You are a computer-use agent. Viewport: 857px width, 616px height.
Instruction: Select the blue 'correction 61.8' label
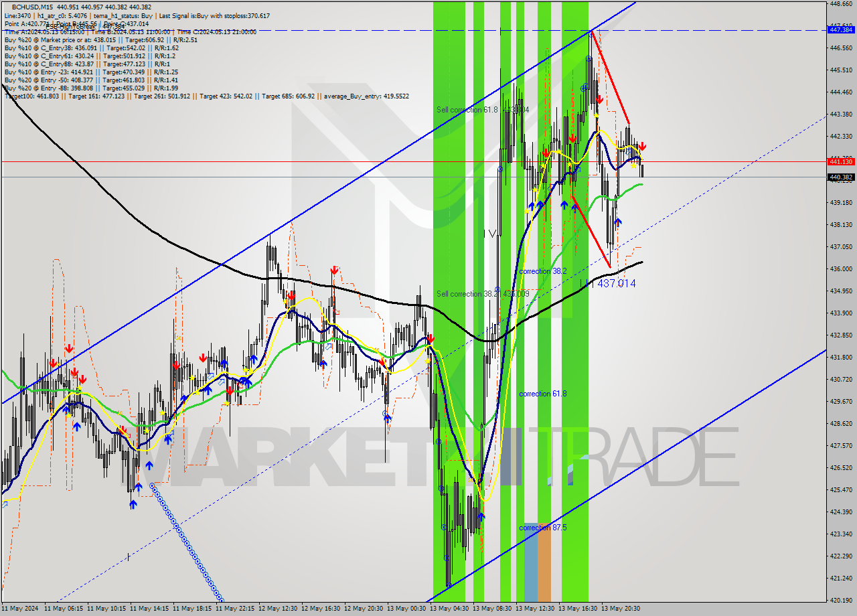[x=543, y=394]
